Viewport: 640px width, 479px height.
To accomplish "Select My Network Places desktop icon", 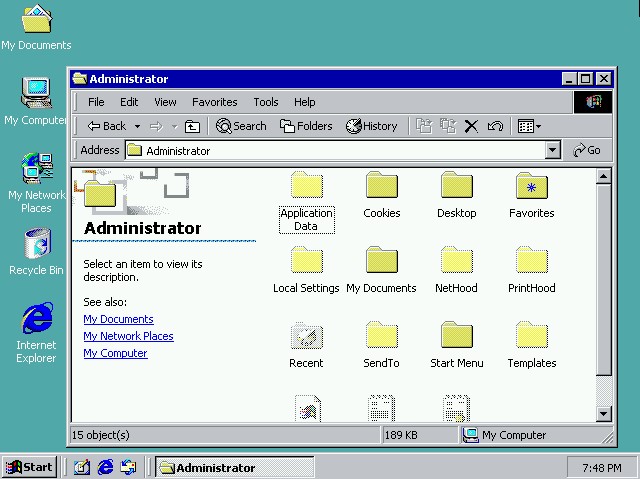I will (36, 182).
